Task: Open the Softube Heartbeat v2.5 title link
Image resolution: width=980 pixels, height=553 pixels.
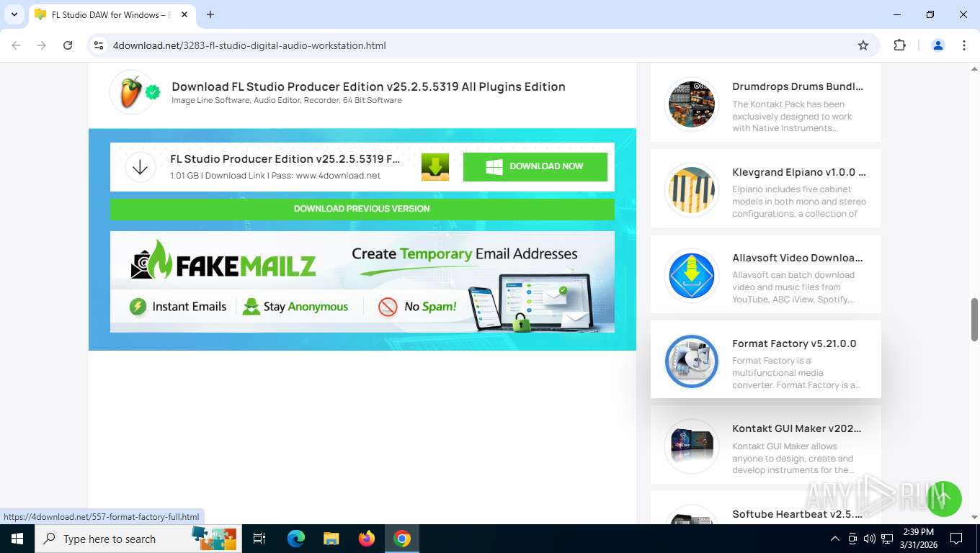Action: click(x=798, y=514)
